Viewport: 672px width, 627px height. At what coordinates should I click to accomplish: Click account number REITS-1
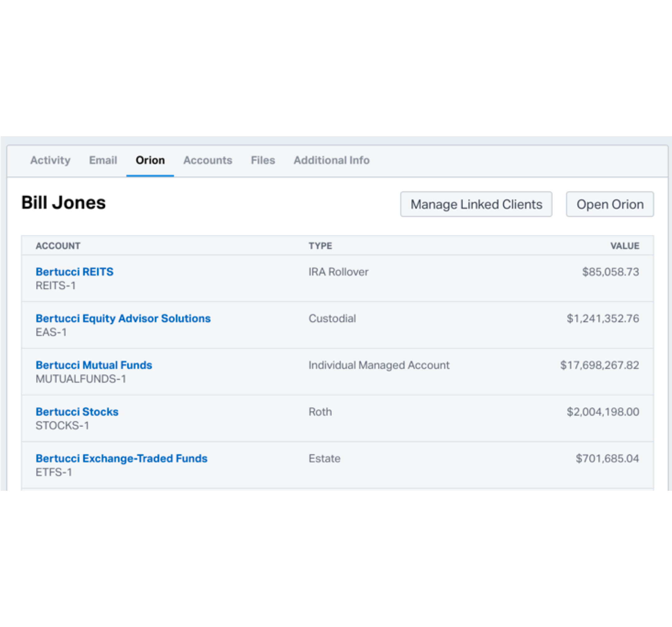pyautogui.click(x=56, y=285)
